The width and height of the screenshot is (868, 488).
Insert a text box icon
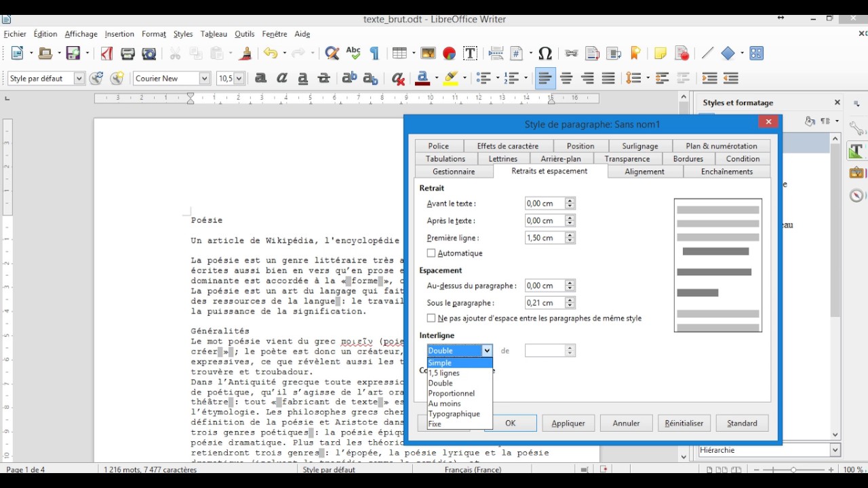click(x=470, y=54)
